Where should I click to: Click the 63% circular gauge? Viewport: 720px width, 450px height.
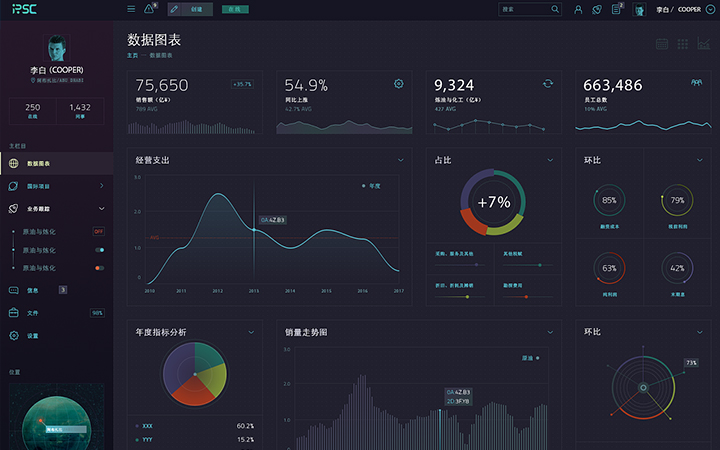(x=609, y=268)
